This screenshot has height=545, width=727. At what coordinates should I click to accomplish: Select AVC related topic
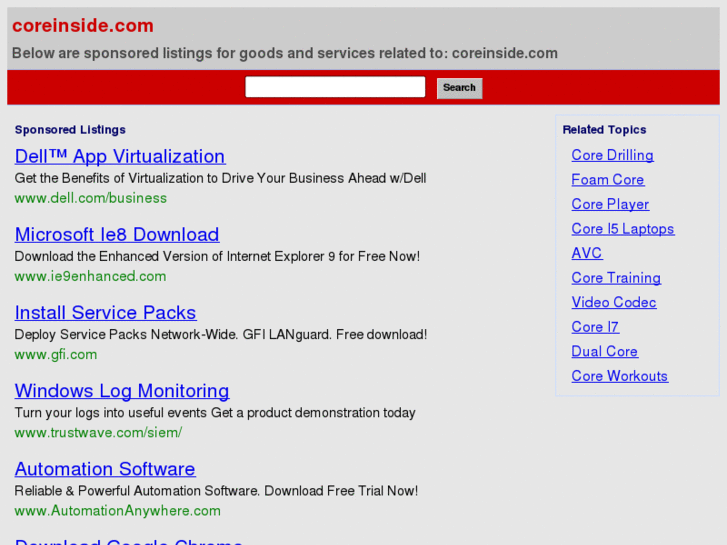[587, 253]
